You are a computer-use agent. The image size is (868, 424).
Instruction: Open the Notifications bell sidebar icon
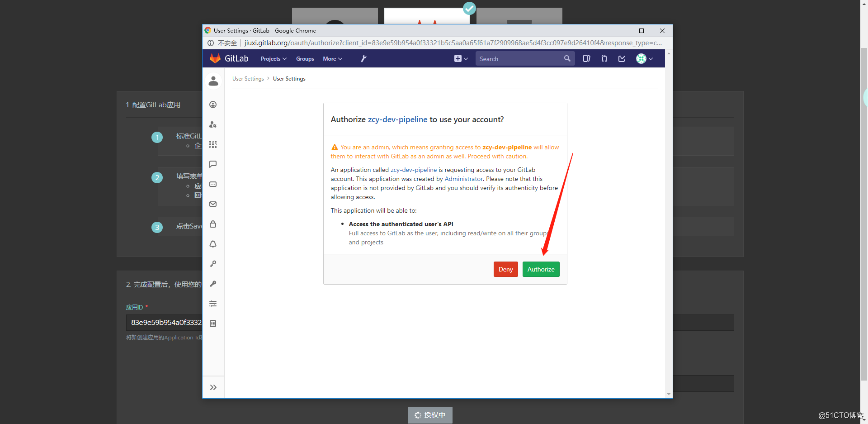(x=213, y=244)
